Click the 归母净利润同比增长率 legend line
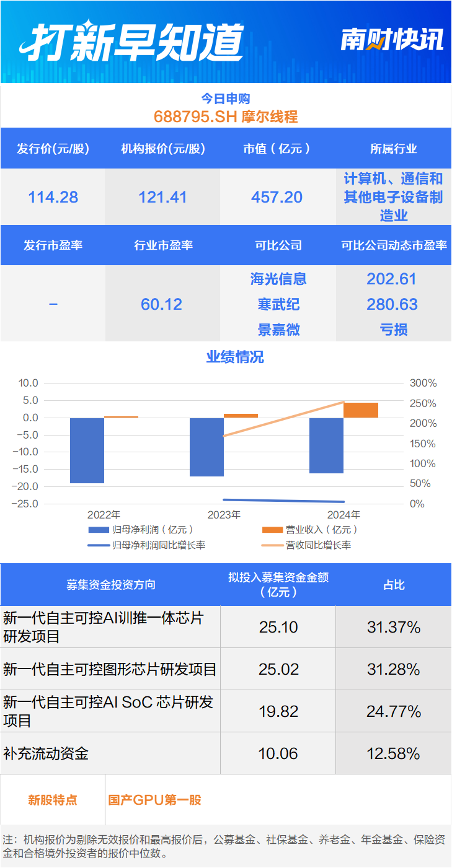The width and height of the screenshot is (452, 868). [99, 545]
